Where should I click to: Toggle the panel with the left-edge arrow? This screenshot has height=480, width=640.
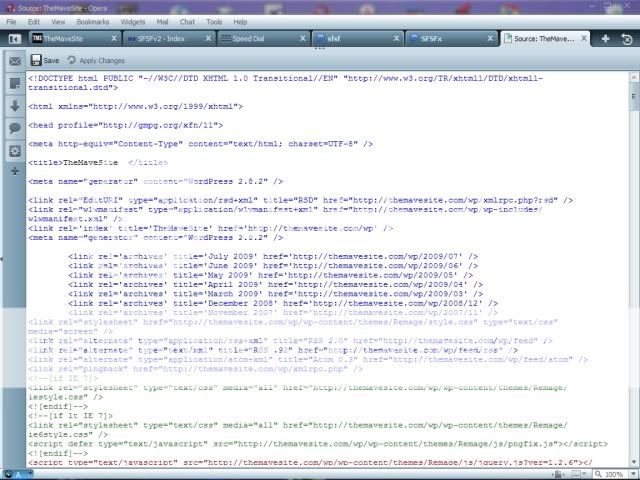pyautogui.click(x=2, y=259)
